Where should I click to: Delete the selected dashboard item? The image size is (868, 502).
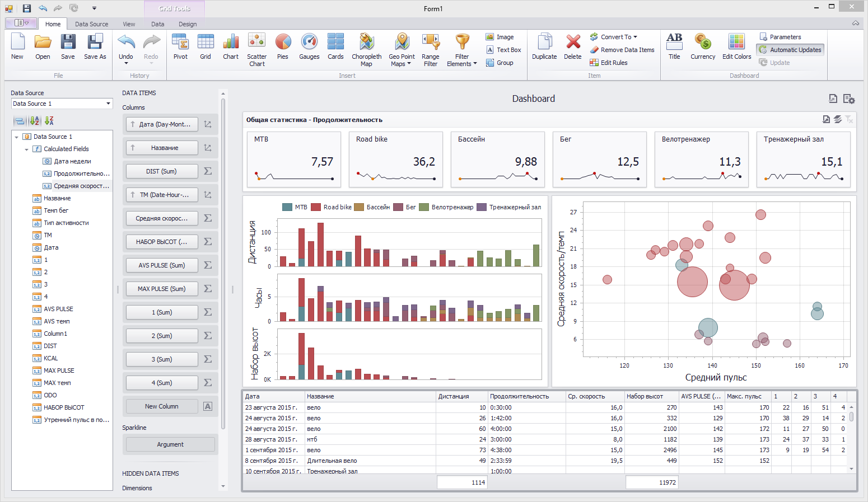coord(572,48)
